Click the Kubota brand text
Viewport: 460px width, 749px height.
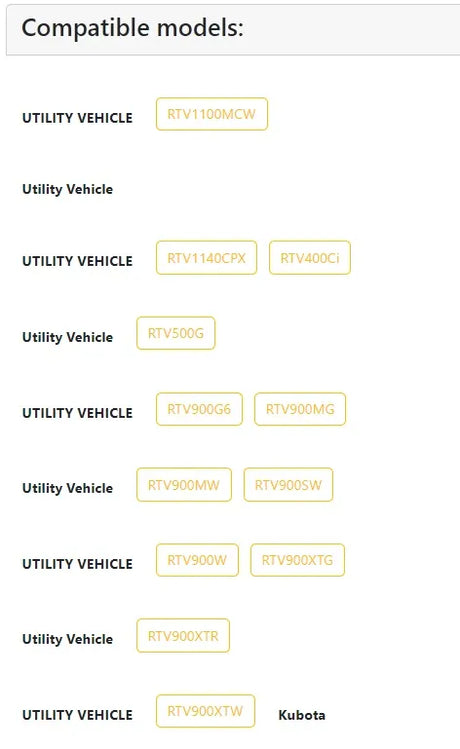(302, 715)
